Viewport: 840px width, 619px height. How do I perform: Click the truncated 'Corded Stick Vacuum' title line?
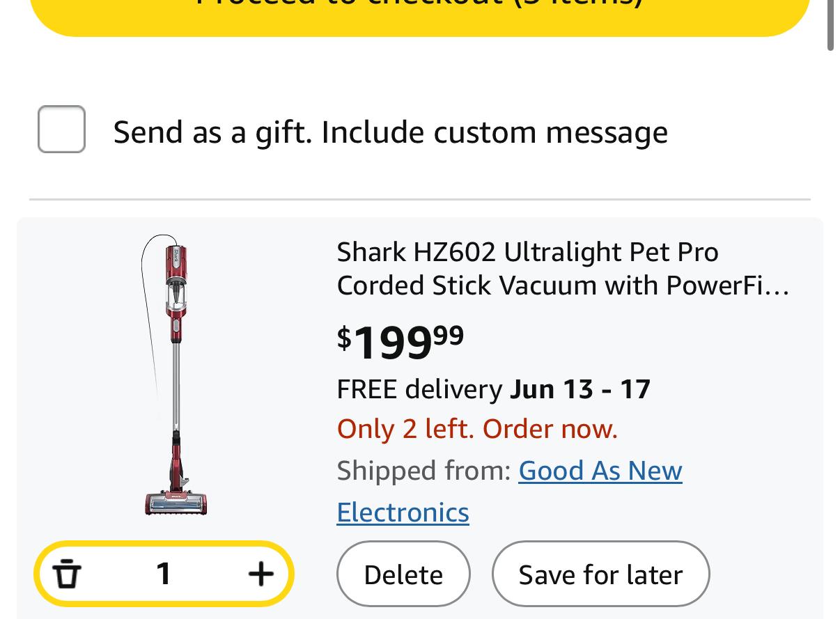(562, 285)
